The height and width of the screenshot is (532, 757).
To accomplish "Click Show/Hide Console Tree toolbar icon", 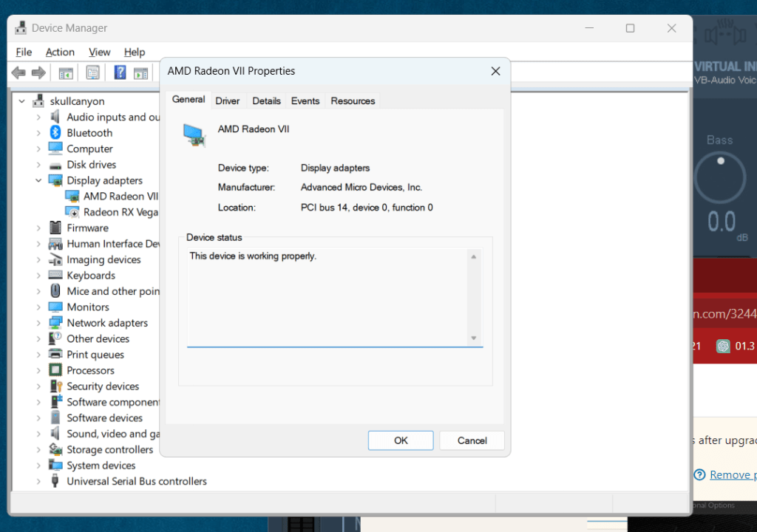I will click(x=66, y=73).
